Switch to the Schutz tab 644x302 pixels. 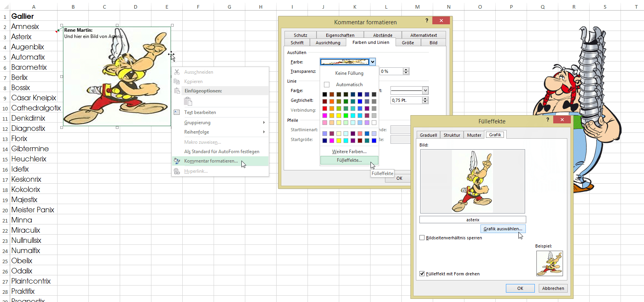(x=300, y=35)
